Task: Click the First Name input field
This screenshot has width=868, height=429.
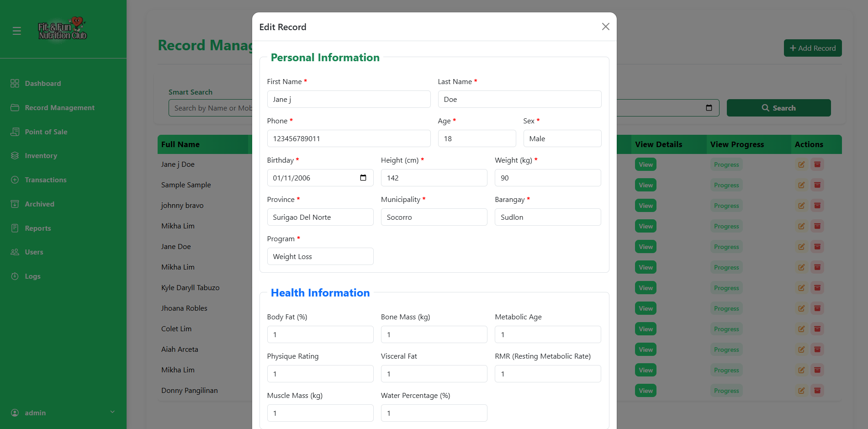Action: [349, 99]
